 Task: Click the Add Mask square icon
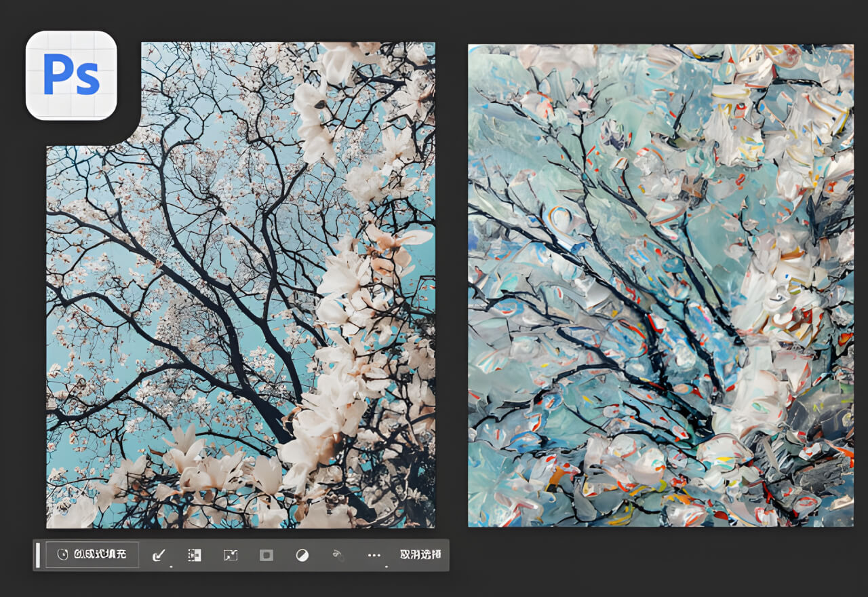pyautogui.click(x=267, y=554)
